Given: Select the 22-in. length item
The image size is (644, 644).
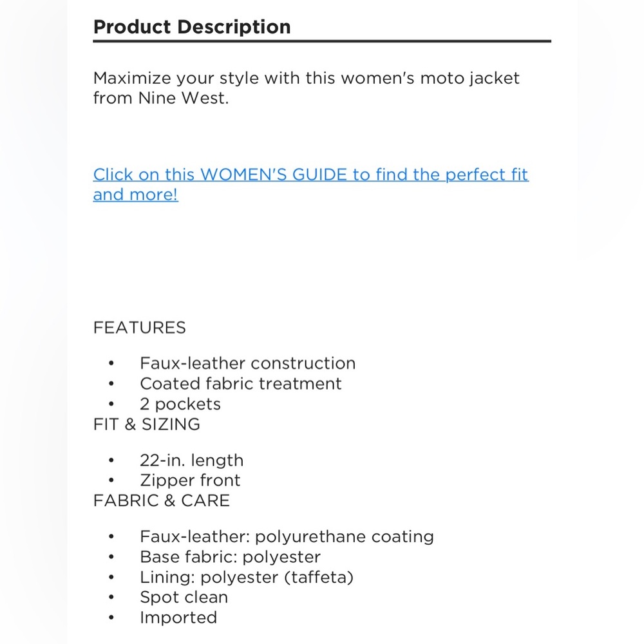Looking at the screenshot, I should click(192, 460).
